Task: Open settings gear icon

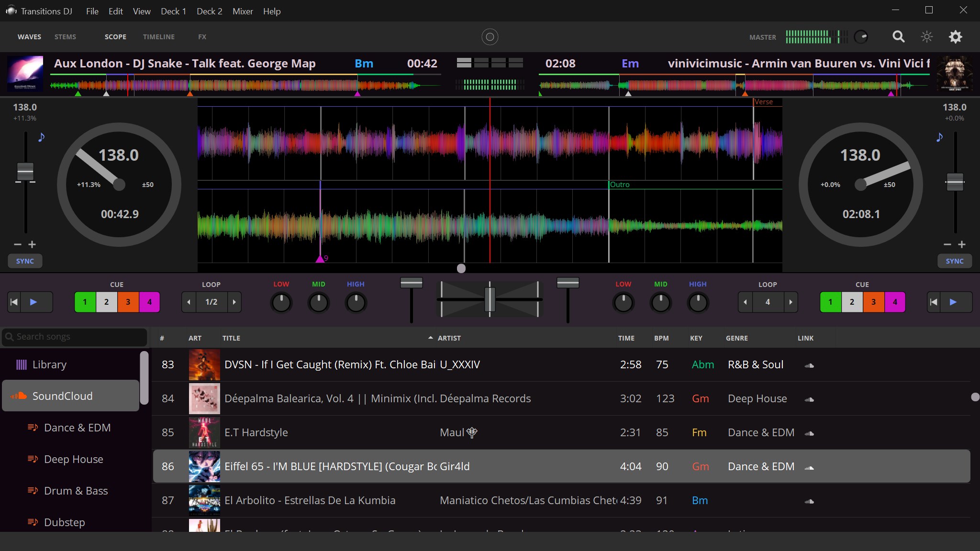Action: coord(955,37)
